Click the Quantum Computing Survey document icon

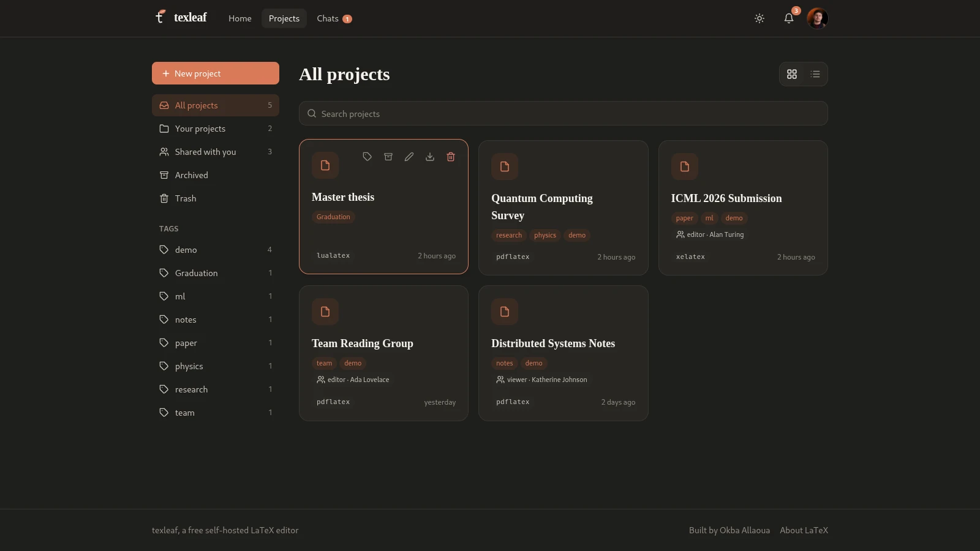coord(505,167)
